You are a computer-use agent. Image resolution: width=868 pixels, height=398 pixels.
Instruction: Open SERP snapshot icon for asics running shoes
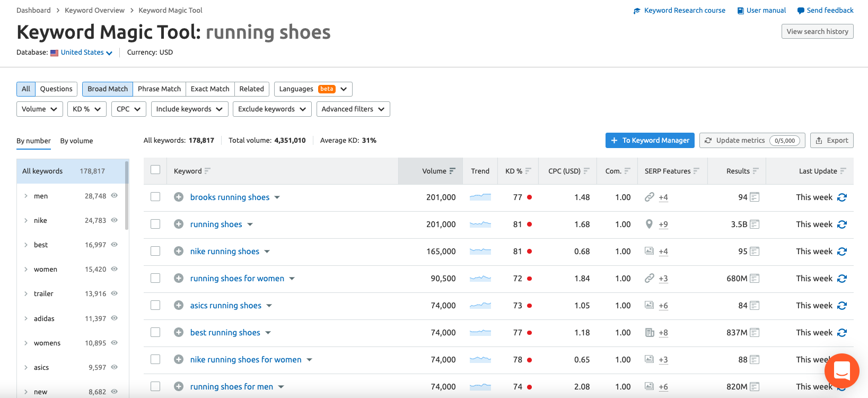tap(755, 306)
